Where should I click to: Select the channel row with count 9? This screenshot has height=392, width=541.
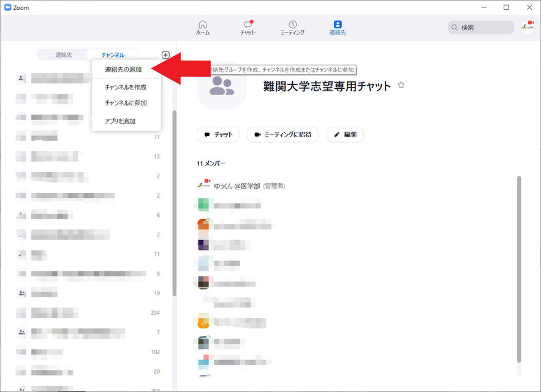(88, 274)
